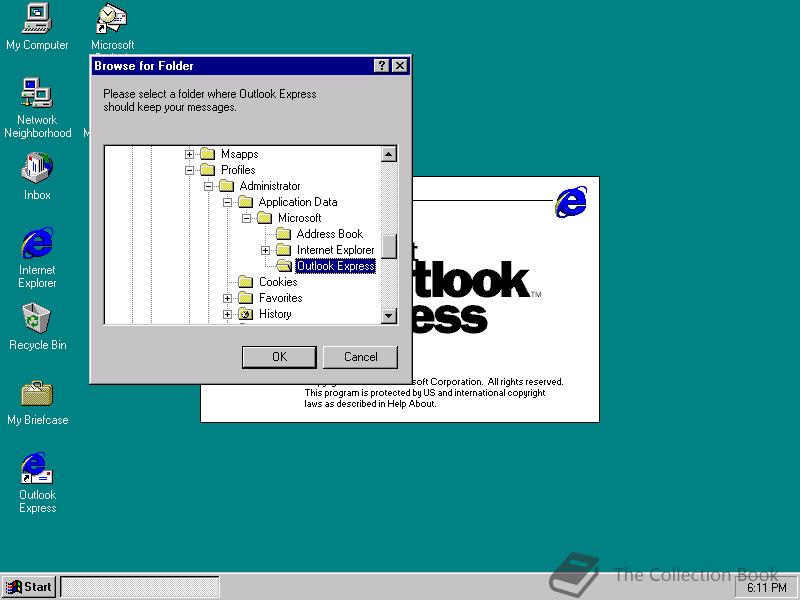Select the Msapps folder label
This screenshot has height=600, width=800.
tap(239, 154)
